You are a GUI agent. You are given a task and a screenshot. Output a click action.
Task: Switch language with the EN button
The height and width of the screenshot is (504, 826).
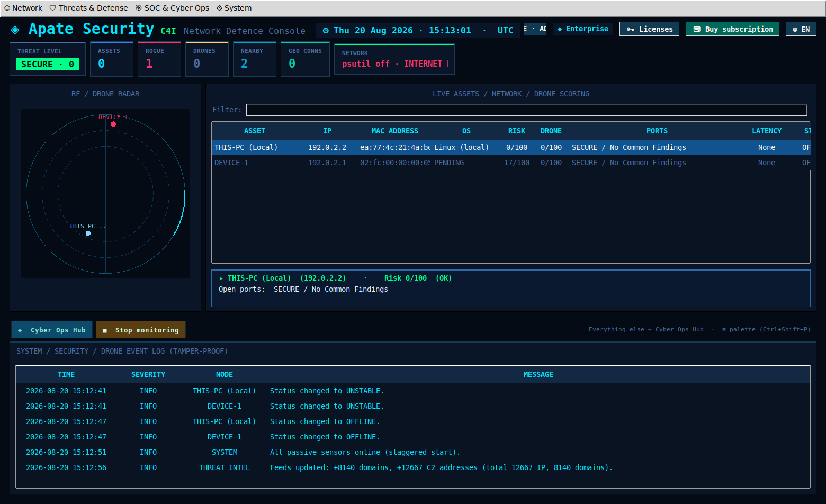point(801,29)
